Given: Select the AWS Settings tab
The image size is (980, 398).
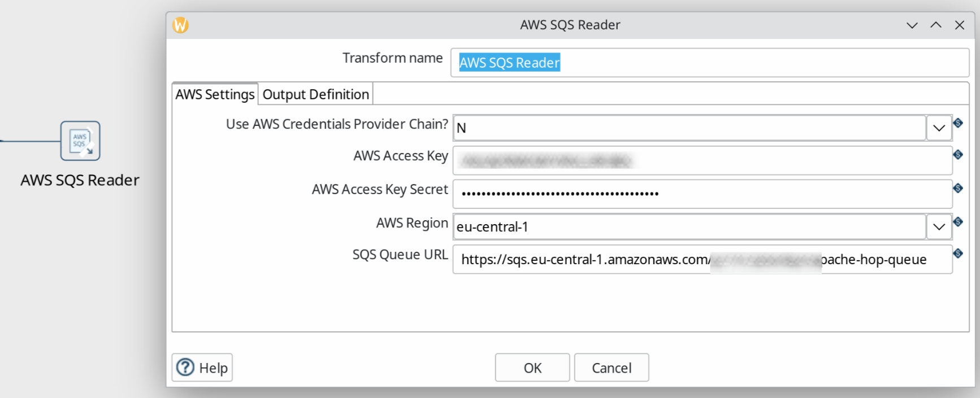Looking at the screenshot, I should point(215,94).
